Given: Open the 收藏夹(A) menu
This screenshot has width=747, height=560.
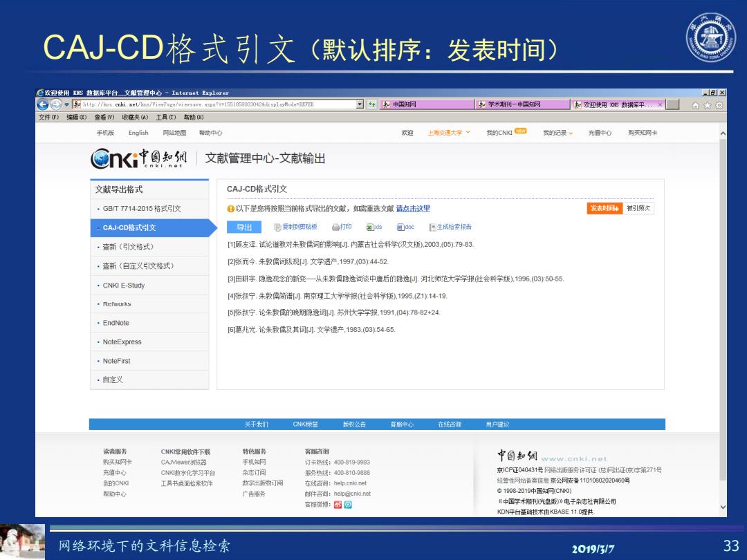Looking at the screenshot, I should (135, 117).
